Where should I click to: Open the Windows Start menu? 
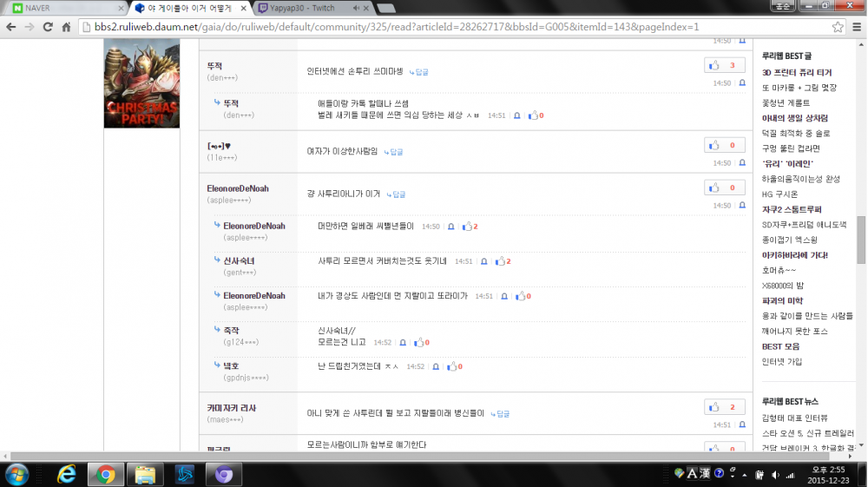pos(17,474)
